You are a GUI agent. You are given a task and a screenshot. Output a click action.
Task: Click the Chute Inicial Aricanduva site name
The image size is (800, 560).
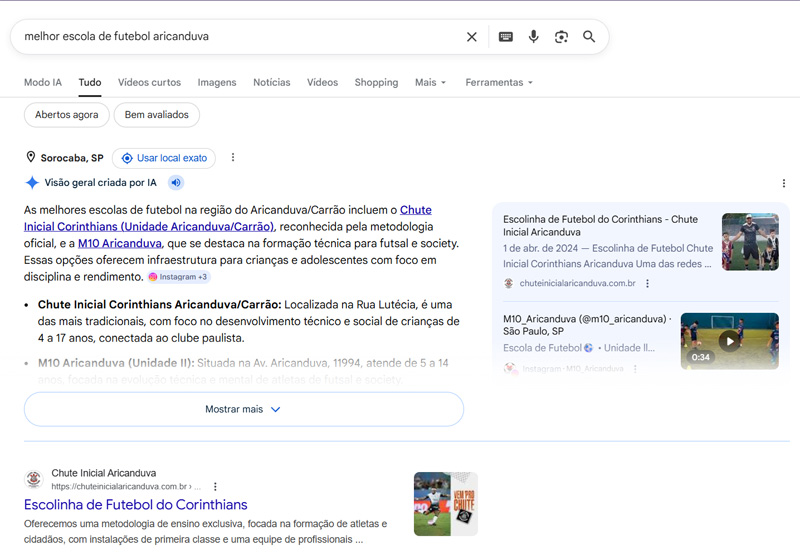(104, 473)
